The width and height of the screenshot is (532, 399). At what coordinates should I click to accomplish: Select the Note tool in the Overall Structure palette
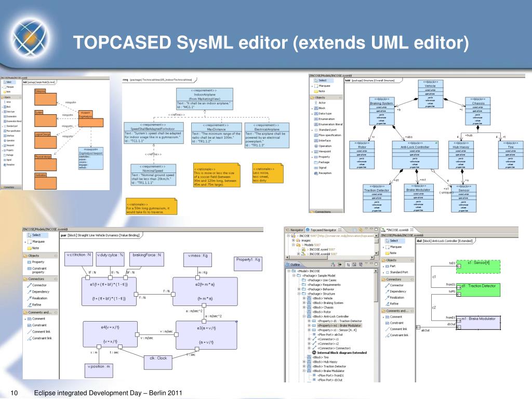[320, 91]
